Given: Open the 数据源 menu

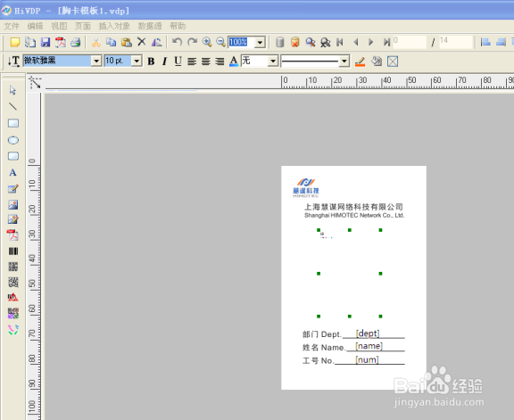Looking at the screenshot, I should [x=150, y=26].
